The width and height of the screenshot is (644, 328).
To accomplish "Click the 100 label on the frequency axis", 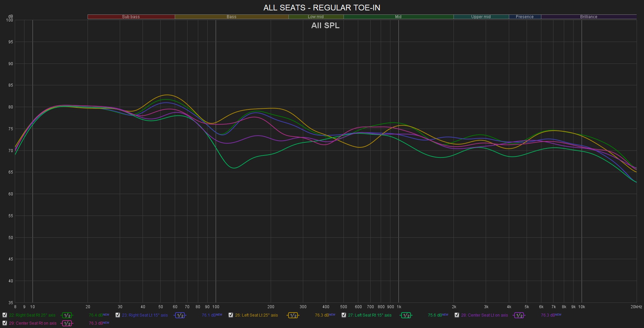I will (216, 307).
